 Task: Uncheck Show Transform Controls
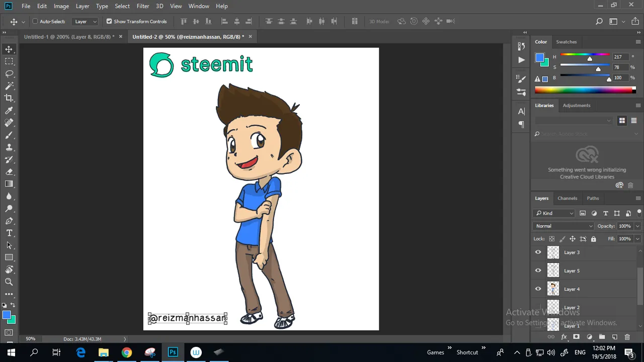click(x=109, y=21)
